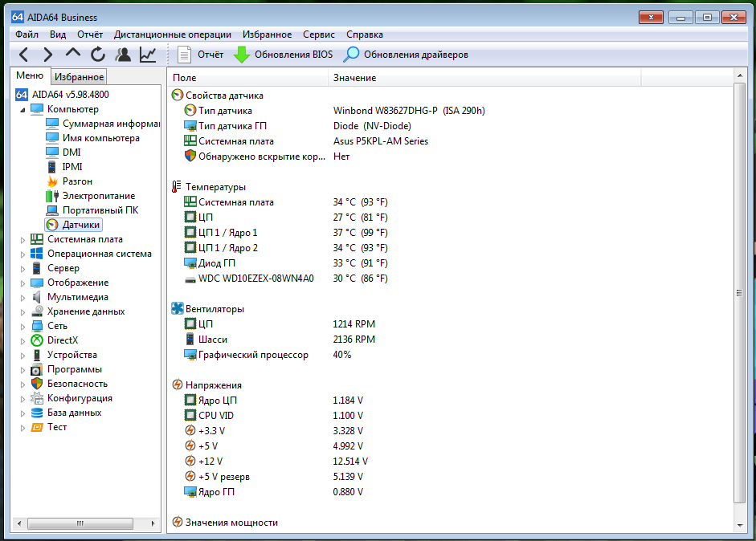
Task: Open the Сервис menu
Action: [319, 35]
